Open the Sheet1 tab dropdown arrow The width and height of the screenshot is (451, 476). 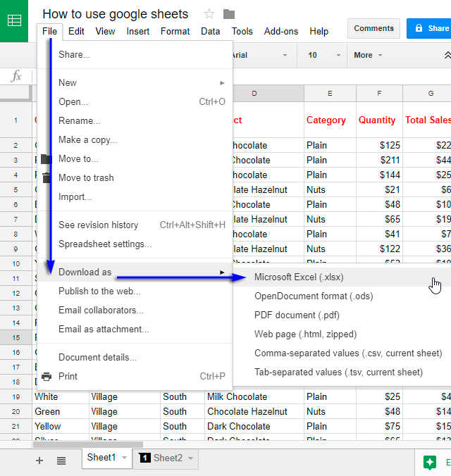coord(124,458)
